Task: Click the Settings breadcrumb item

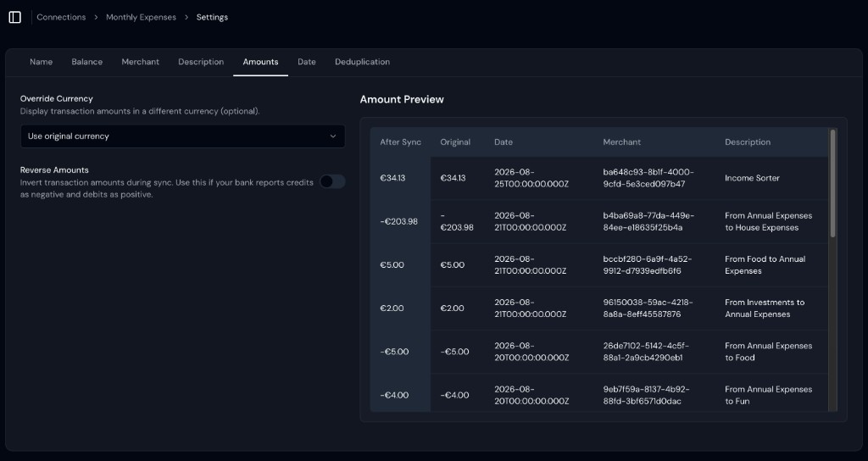Action: (212, 17)
